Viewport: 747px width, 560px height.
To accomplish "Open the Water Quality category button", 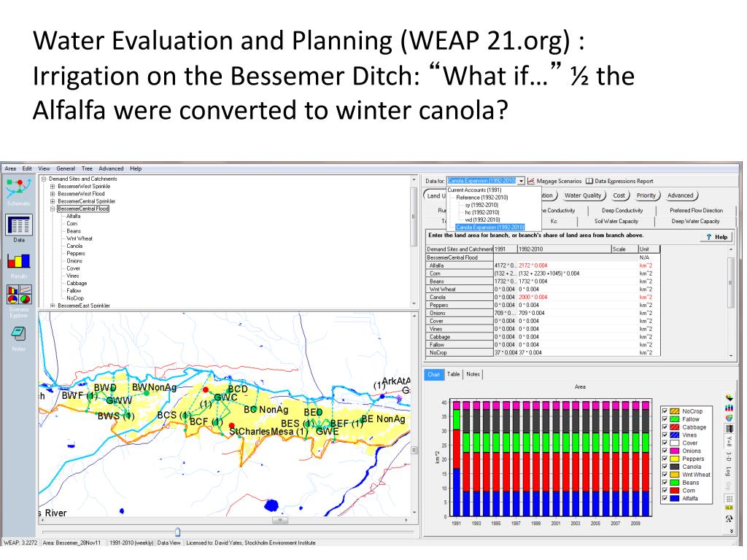I will (583, 195).
